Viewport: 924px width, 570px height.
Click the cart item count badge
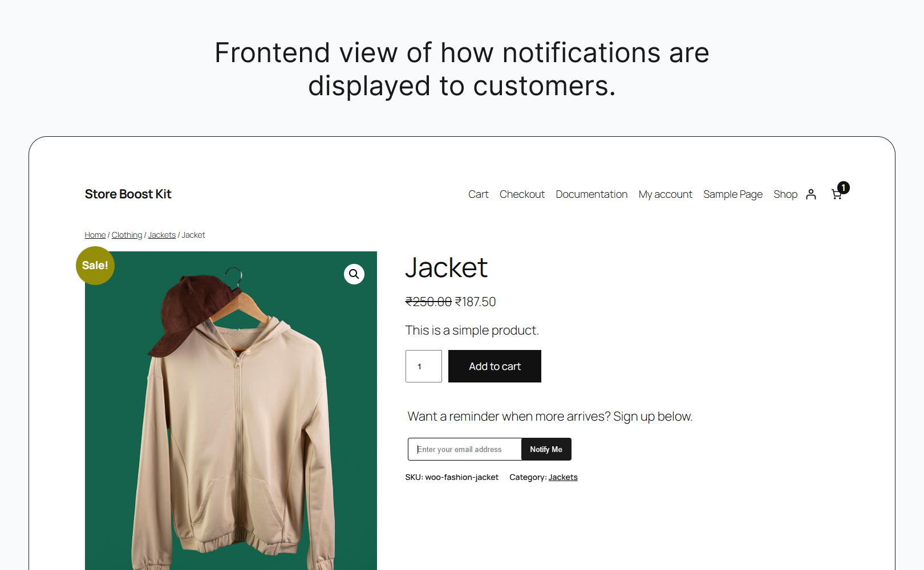click(844, 188)
